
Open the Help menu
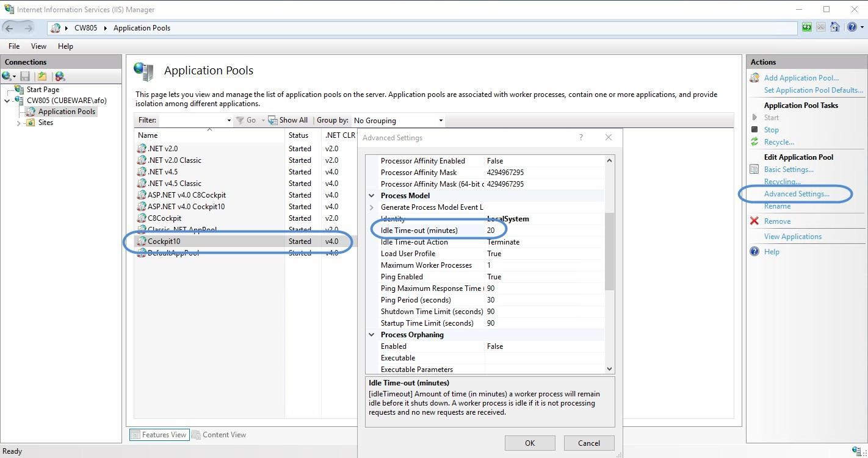point(65,46)
